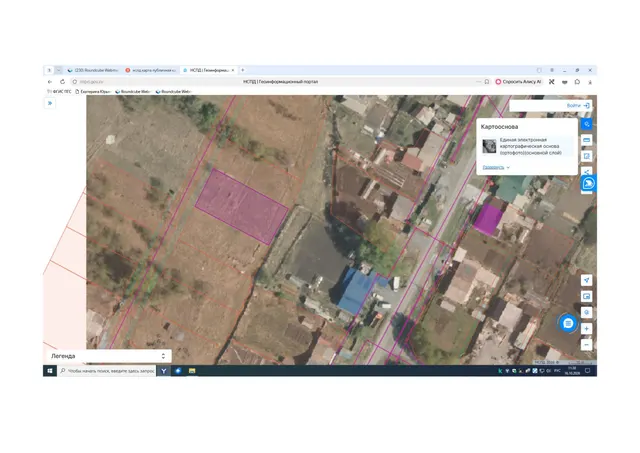Click the taskbar clock and date
The width and height of the screenshot is (640, 453).
pyautogui.click(x=572, y=371)
